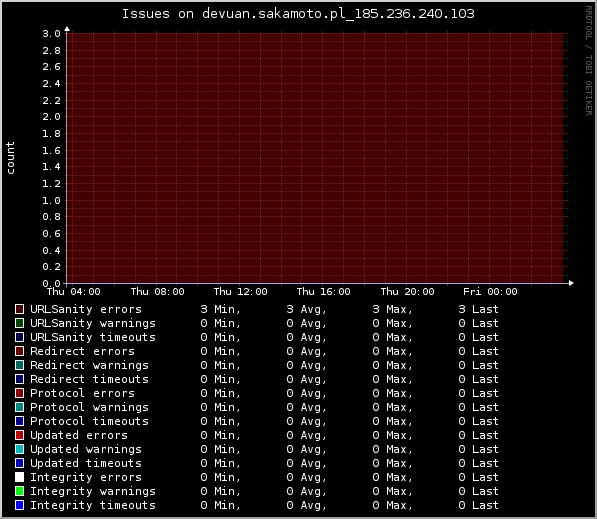The image size is (597, 519).
Task: Click the Updated errors red swatch
Action: (19, 435)
